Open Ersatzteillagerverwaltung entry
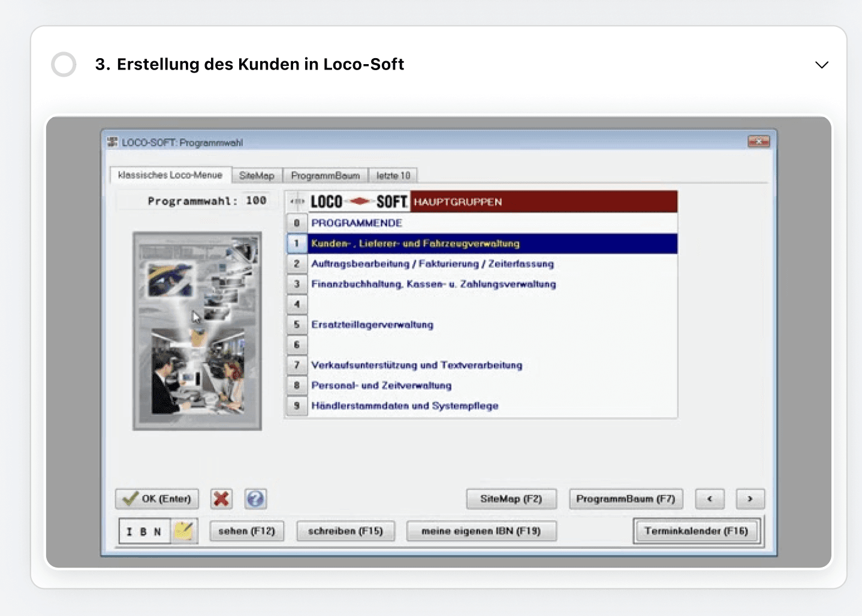This screenshot has width=862, height=616. click(x=493, y=325)
